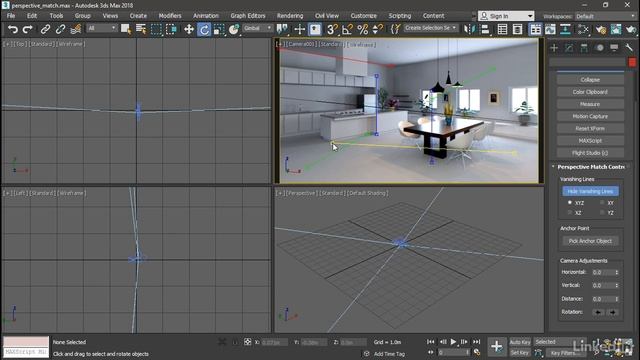Open the selection filter 'All' dropdown
The height and width of the screenshot is (360, 640).
102,28
